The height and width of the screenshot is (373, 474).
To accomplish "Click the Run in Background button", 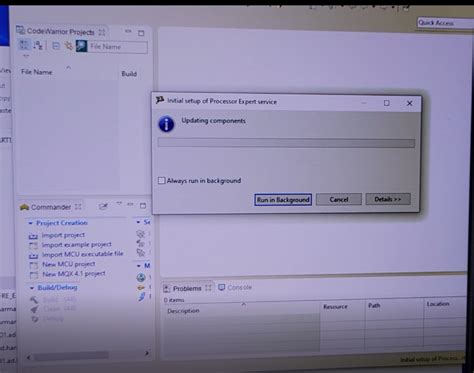I will 283,200.
